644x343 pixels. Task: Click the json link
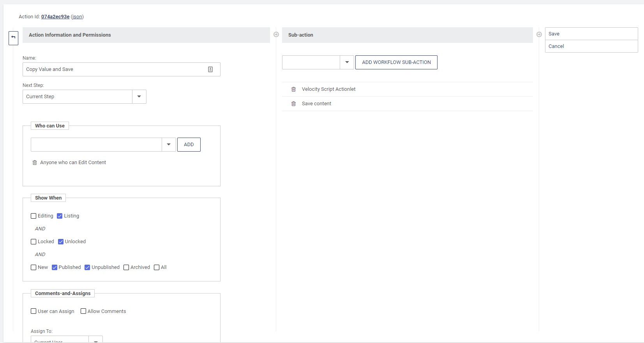pyautogui.click(x=77, y=17)
